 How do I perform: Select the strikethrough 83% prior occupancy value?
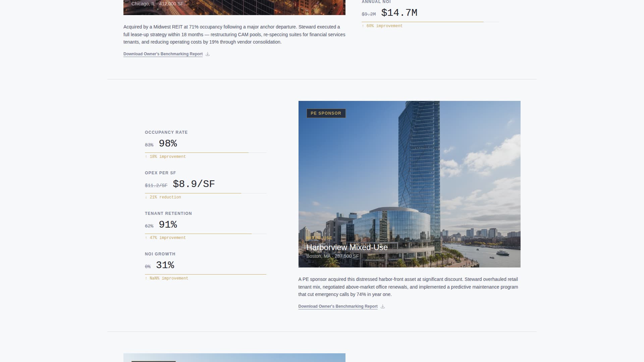(x=149, y=144)
